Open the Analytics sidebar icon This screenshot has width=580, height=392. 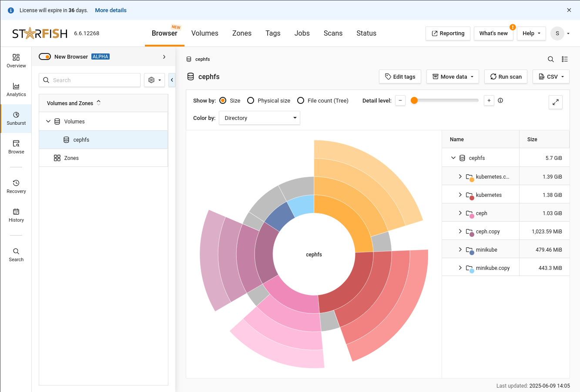tap(16, 90)
